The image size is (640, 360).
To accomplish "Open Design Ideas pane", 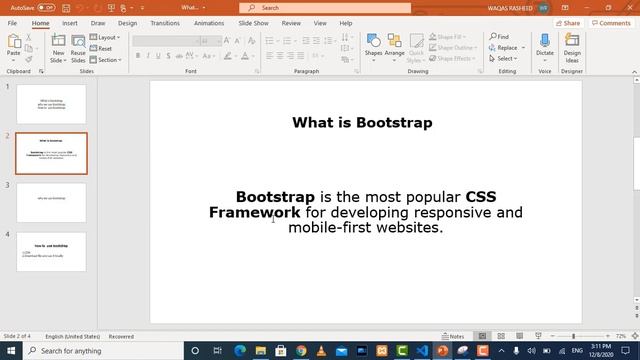I will (x=572, y=48).
